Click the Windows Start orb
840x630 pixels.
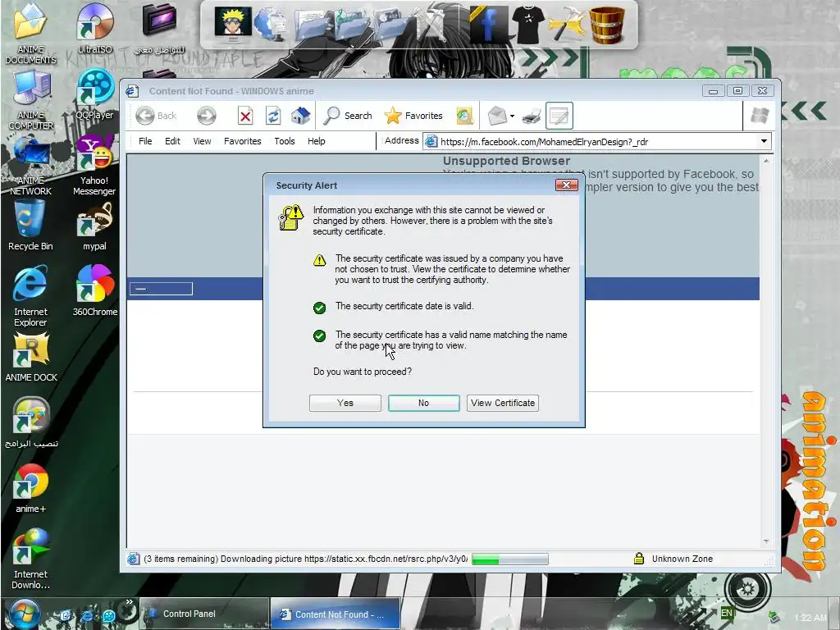click(x=25, y=614)
